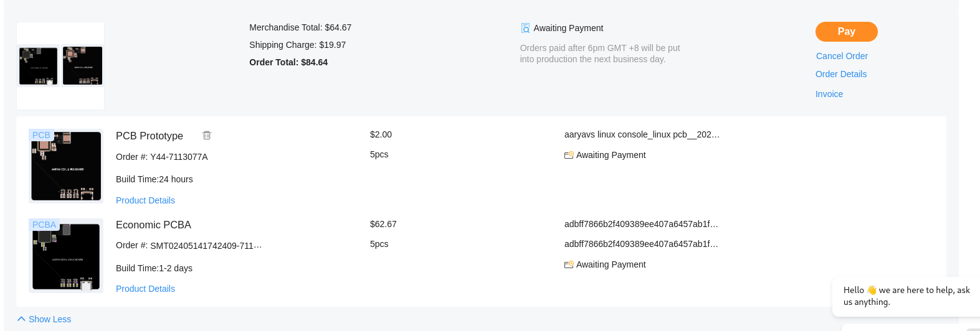Click wallet icon beside Economic PCBA Awaiting Payment
Viewport: 980px width, 331px height.
pyautogui.click(x=569, y=264)
